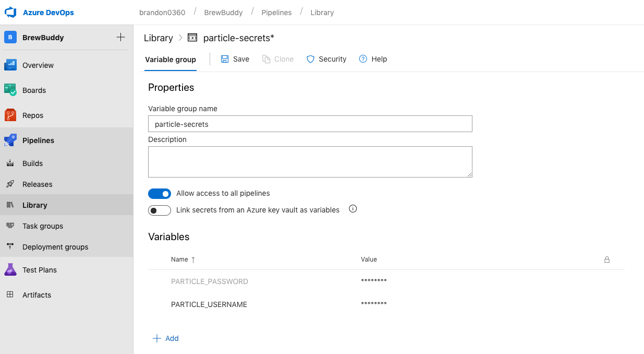Sort variables by the Name column arrow
The image size is (644, 354).
tap(193, 259)
